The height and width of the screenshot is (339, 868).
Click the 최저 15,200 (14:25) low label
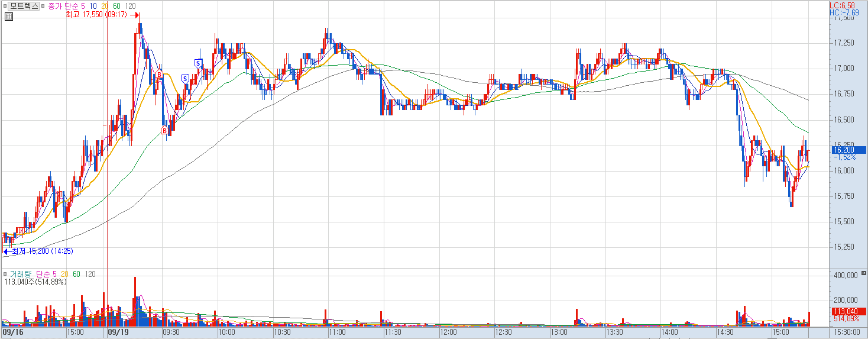point(42,251)
